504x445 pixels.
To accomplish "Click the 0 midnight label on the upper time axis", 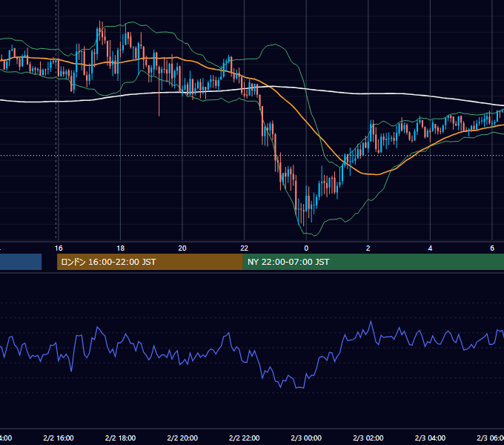I will (x=306, y=248).
